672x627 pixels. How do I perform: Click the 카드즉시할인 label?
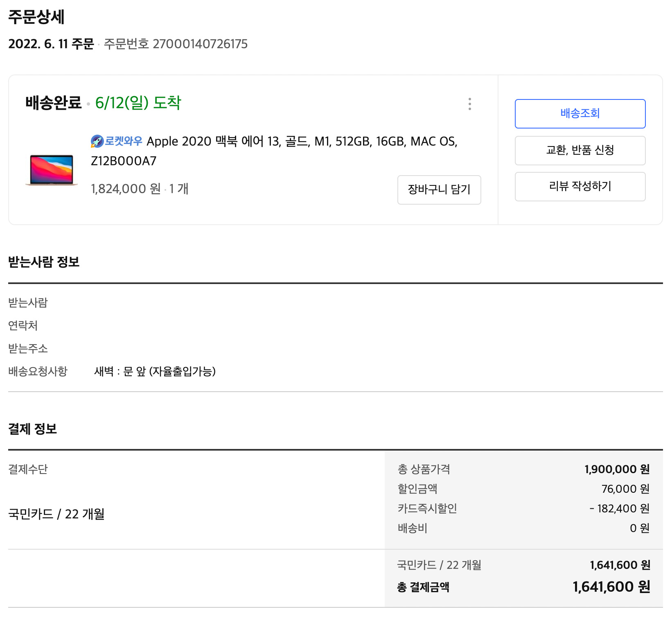[x=427, y=508]
